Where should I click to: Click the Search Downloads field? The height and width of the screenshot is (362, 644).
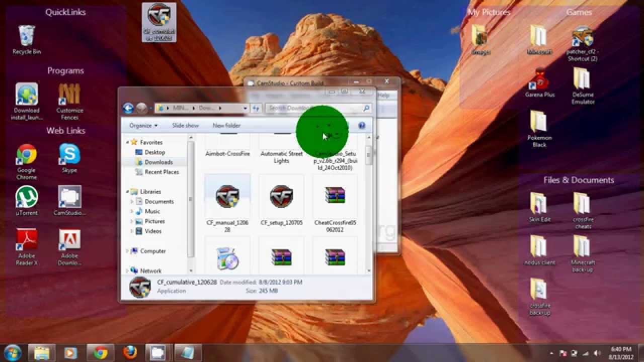(318, 108)
